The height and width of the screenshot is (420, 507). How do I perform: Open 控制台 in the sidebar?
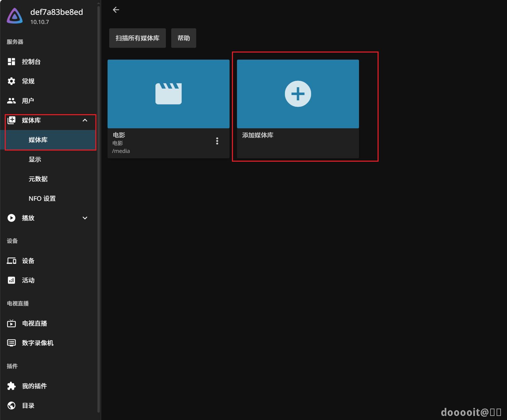pos(48,62)
